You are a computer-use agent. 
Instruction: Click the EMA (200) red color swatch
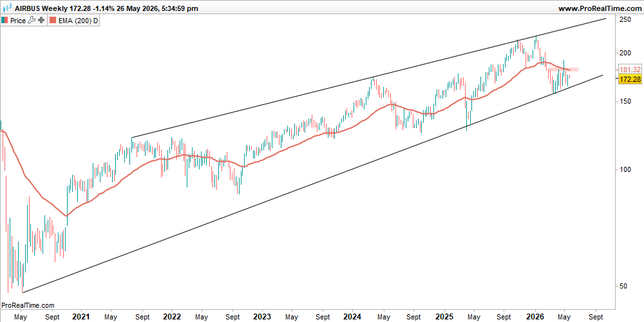click(x=53, y=21)
